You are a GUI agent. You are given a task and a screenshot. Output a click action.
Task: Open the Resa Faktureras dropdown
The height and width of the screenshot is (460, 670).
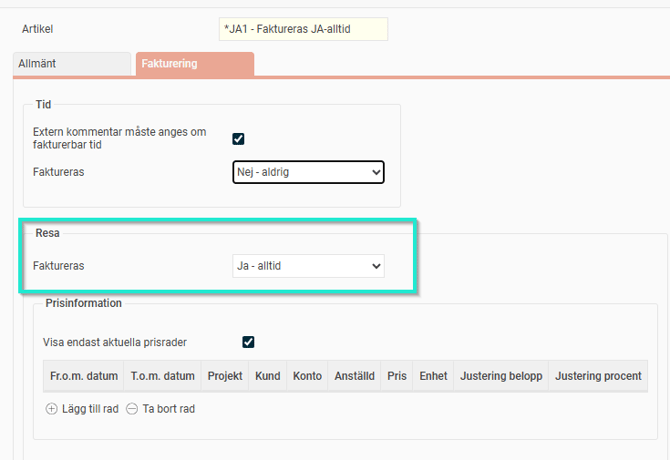click(x=308, y=266)
